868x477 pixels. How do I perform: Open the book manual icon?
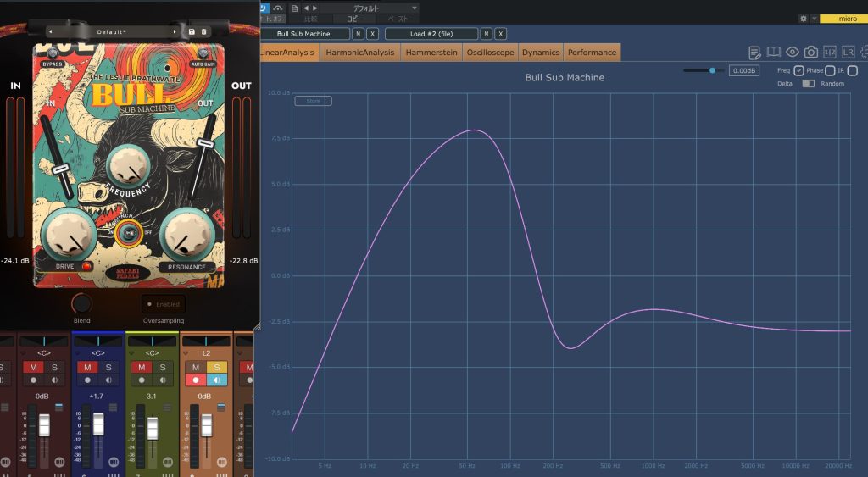click(774, 53)
